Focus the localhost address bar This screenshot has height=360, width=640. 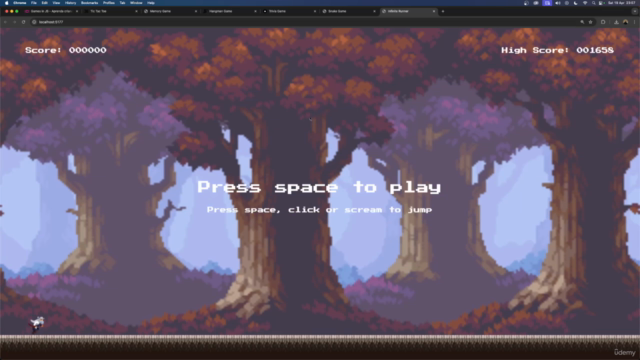click(306, 22)
